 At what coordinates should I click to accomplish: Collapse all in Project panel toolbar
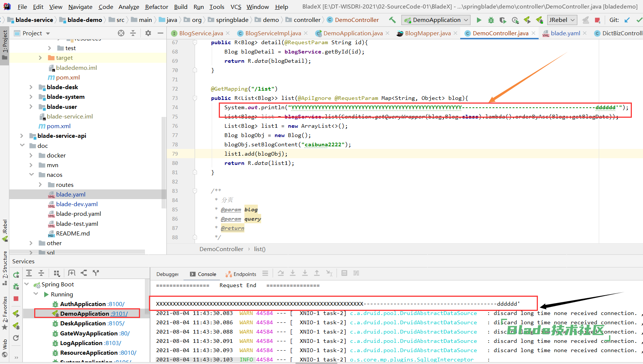point(133,33)
